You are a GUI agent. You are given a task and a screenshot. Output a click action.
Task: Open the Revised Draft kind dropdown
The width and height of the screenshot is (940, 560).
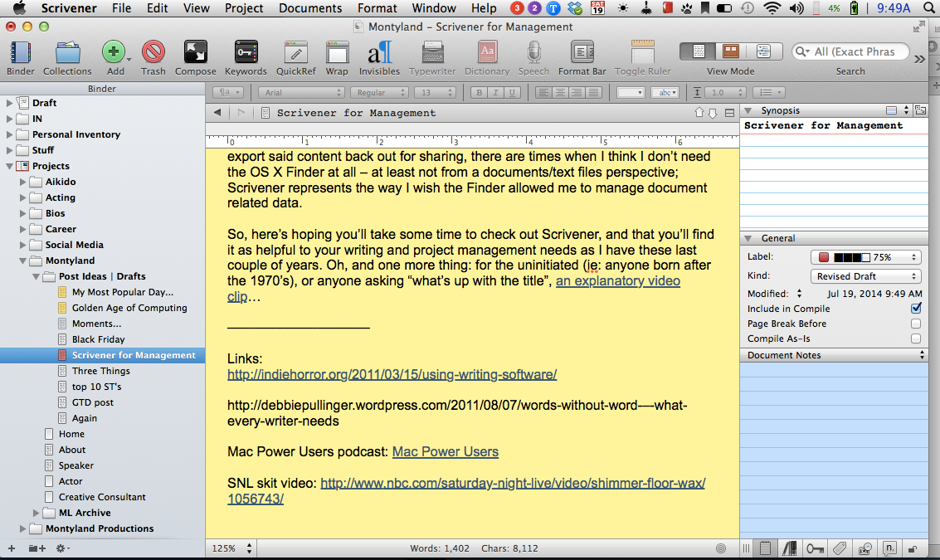point(865,276)
